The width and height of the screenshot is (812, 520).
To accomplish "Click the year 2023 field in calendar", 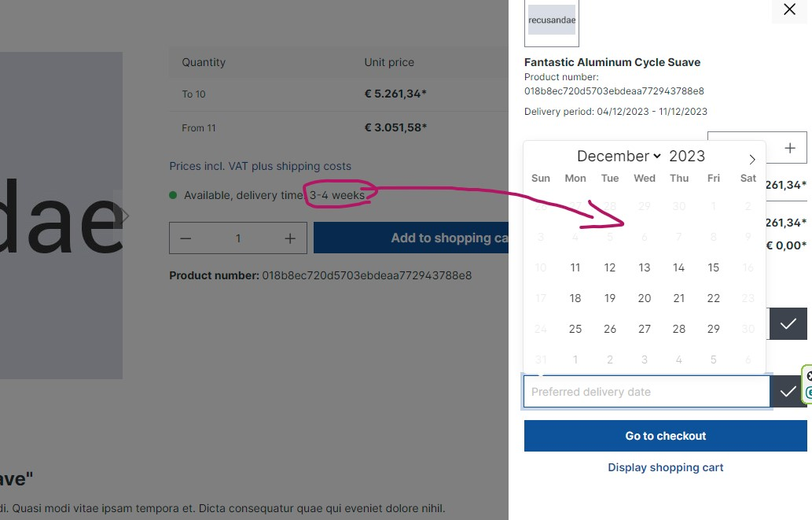I will tap(686, 157).
